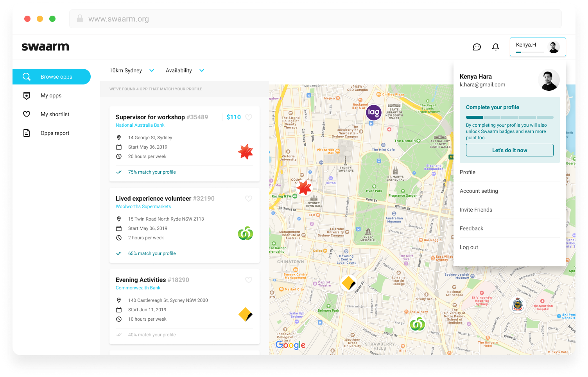Click the Commonwealth Bank map marker
This screenshot has height=377, width=588.
click(x=348, y=283)
